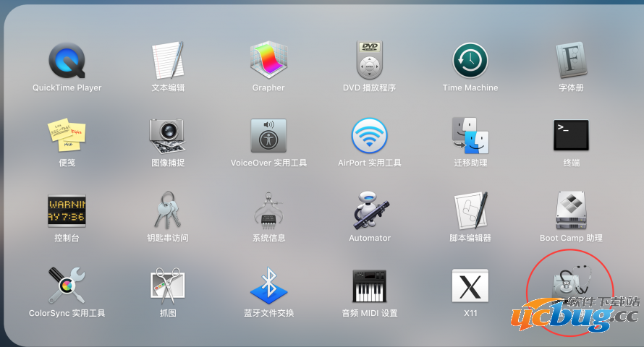Launch 钥匙串访问 Keychain Access
The height and width of the screenshot is (347, 644).
click(x=168, y=210)
